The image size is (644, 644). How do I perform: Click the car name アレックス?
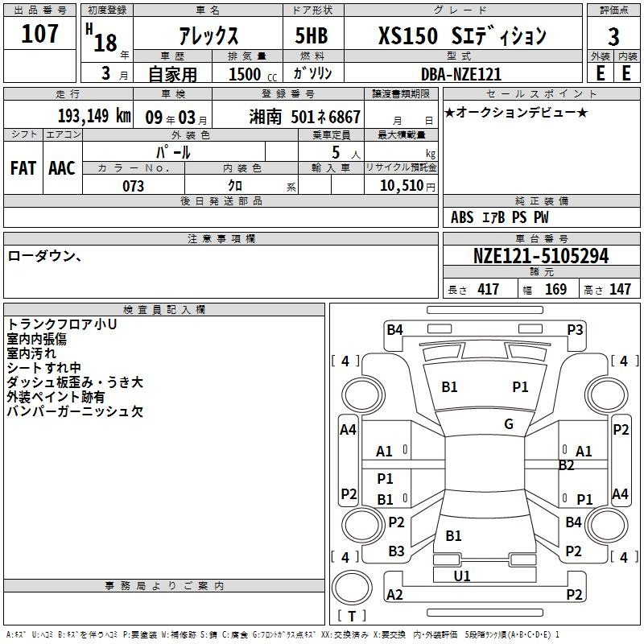tap(207, 36)
